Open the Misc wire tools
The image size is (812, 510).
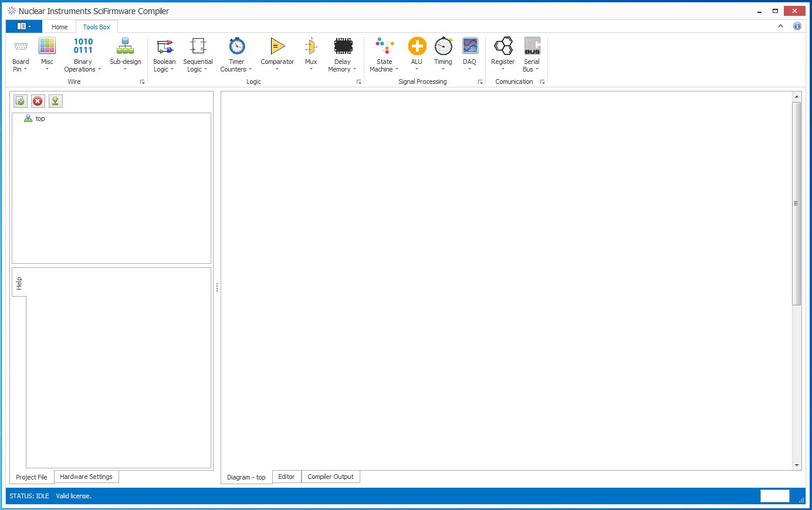point(47,55)
